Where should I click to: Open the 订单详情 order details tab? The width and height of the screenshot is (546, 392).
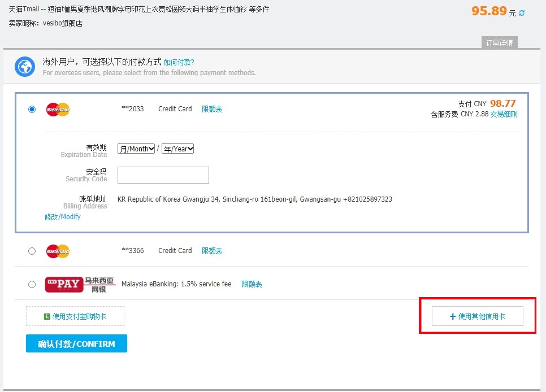click(x=499, y=42)
